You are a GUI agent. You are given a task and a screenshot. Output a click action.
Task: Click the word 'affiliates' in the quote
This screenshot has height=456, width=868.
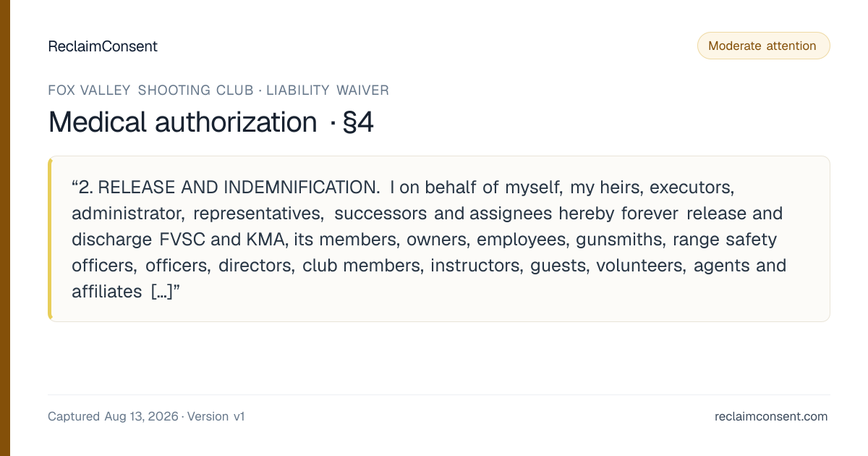(107, 292)
